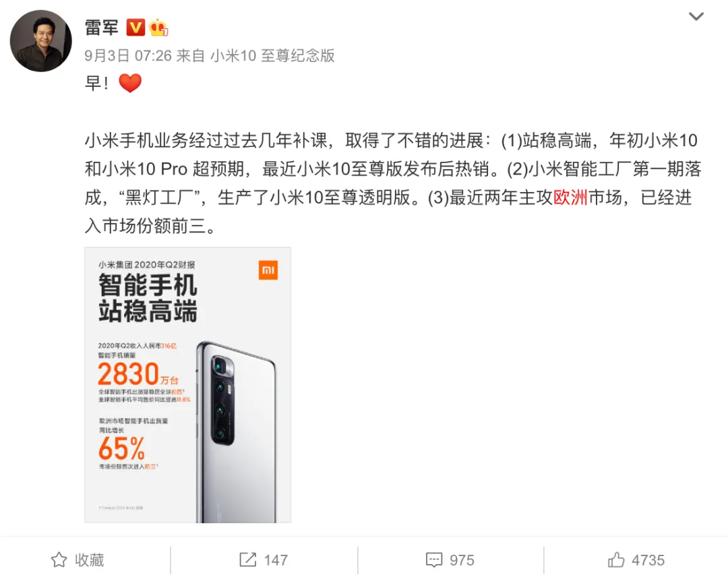This screenshot has width=728, height=579.
Task: Toggle like via the 4735 count
Action: (648, 560)
